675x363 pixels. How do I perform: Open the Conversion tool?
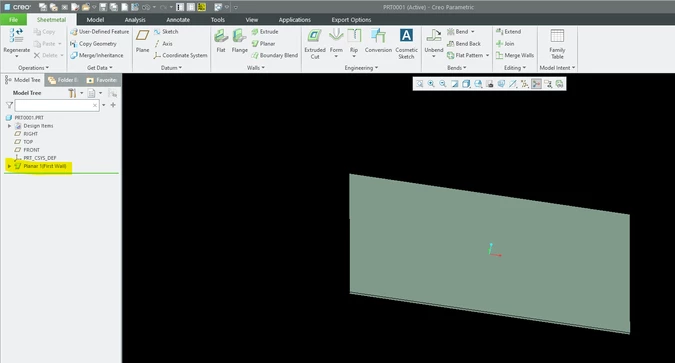point(378,41)
